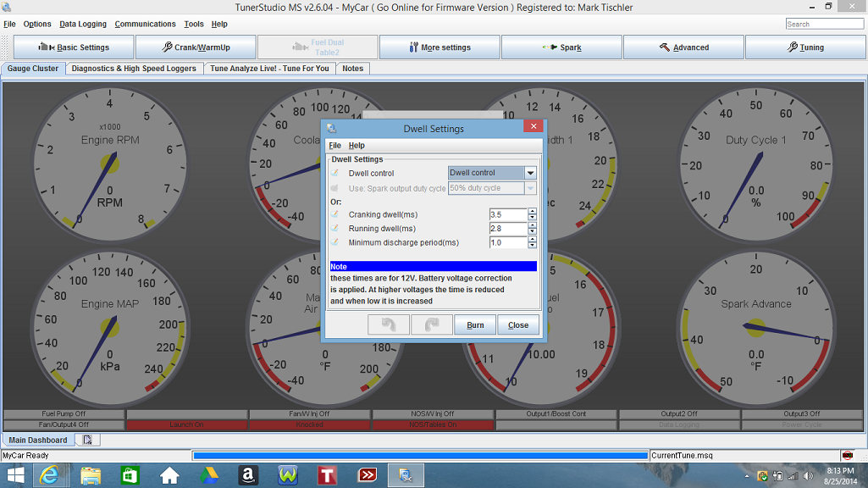Screen dimensions: 868x488
Task: Open the Tools menu
Action: pos(194,24)
